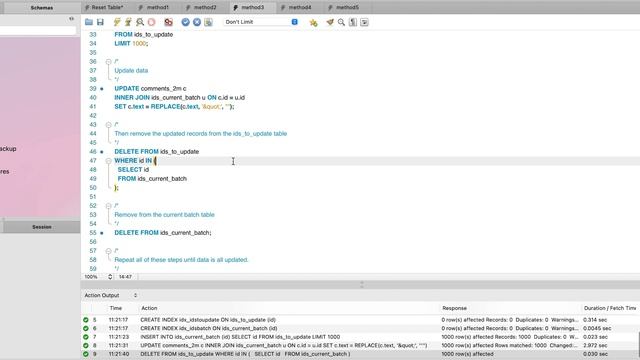Rollback the current transaction
This screenshot has height=360, width=640.
tap(197, 22)
